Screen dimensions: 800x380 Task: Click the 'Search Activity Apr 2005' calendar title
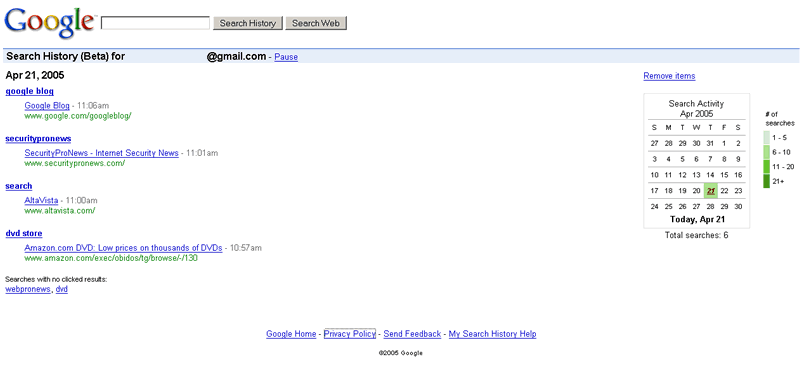(696, 109)
